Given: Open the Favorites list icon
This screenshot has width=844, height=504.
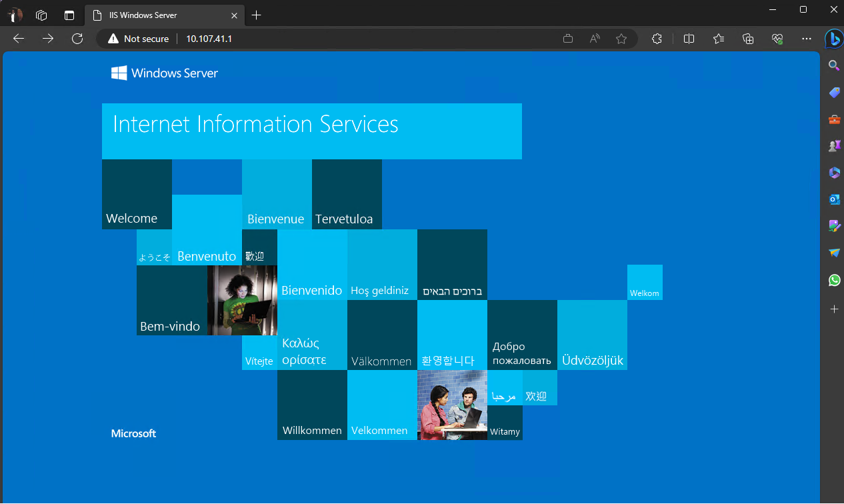Looking at the screenshot, I should coord(719,39).
